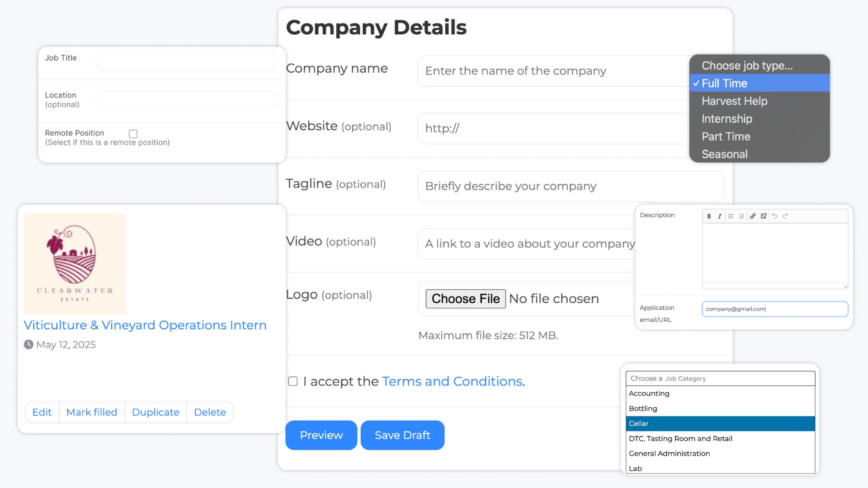Focus the Company name input field
The width and height of the screenshot is (868, 488).
(x=552, y=71)
